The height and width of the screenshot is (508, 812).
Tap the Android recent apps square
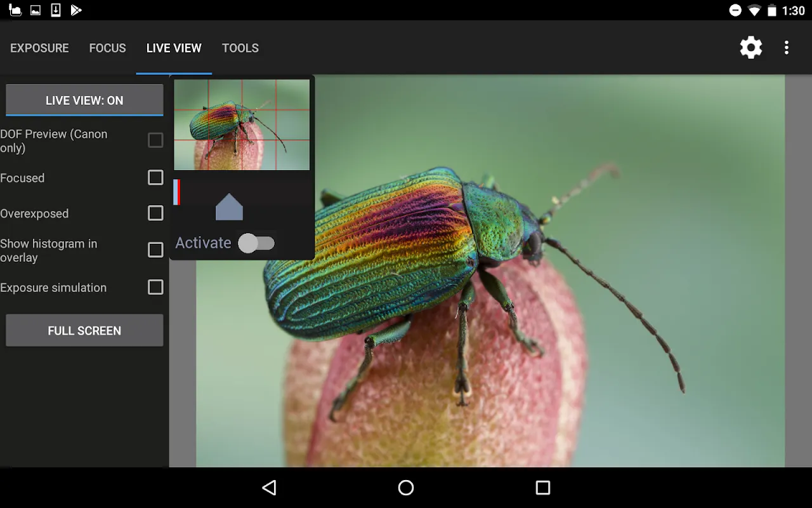543,488
